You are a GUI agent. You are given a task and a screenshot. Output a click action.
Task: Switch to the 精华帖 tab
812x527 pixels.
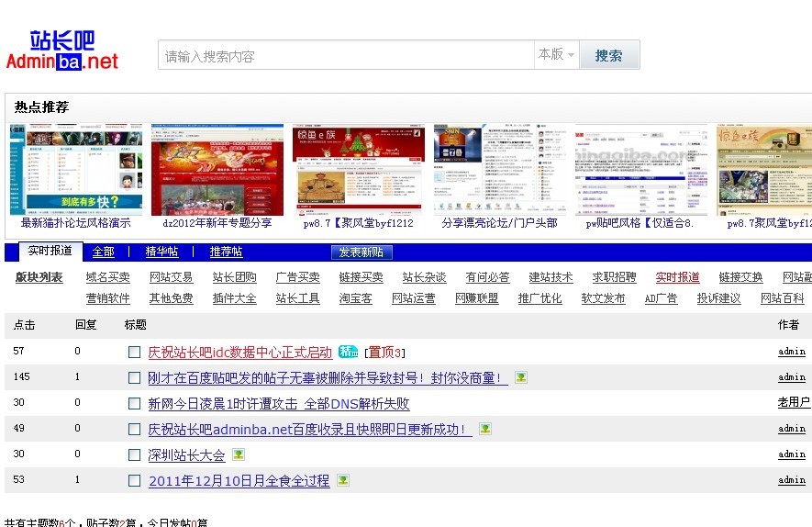[x=161, y=252]
